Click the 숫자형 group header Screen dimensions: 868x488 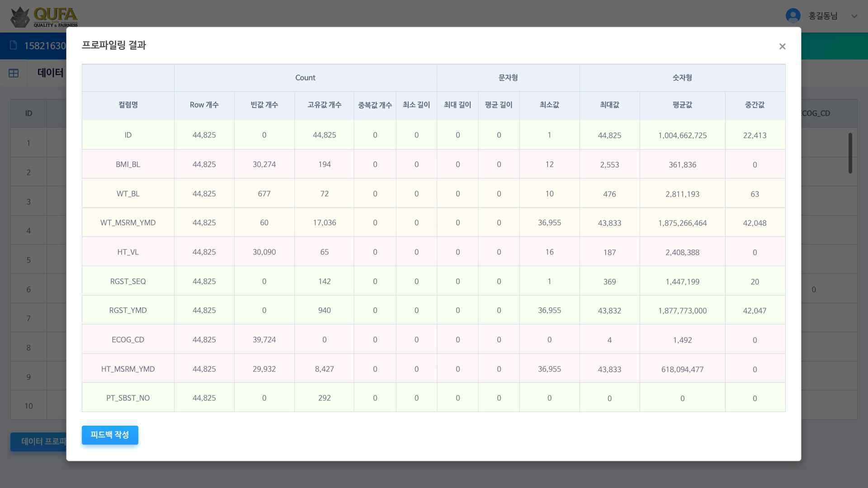click(682, 78)
